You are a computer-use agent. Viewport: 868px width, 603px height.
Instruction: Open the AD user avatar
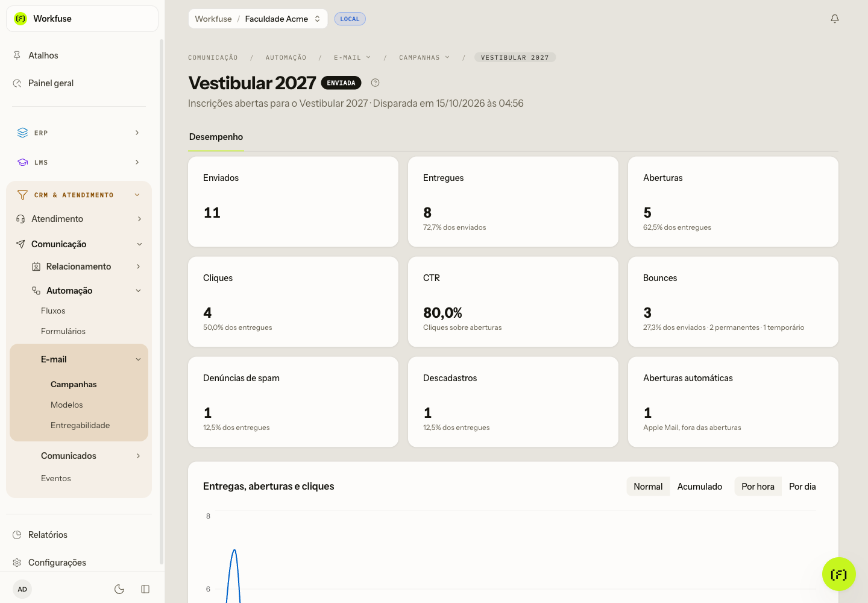coord(22,589)
